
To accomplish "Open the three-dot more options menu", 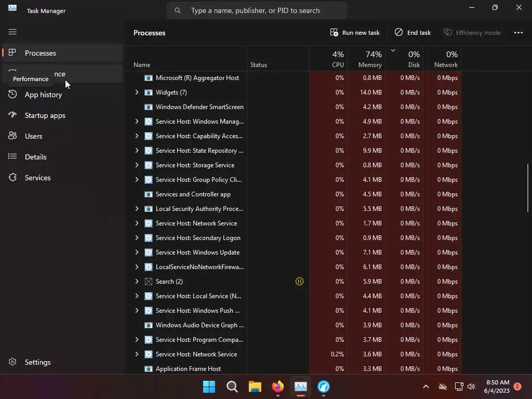I will 518,33.
